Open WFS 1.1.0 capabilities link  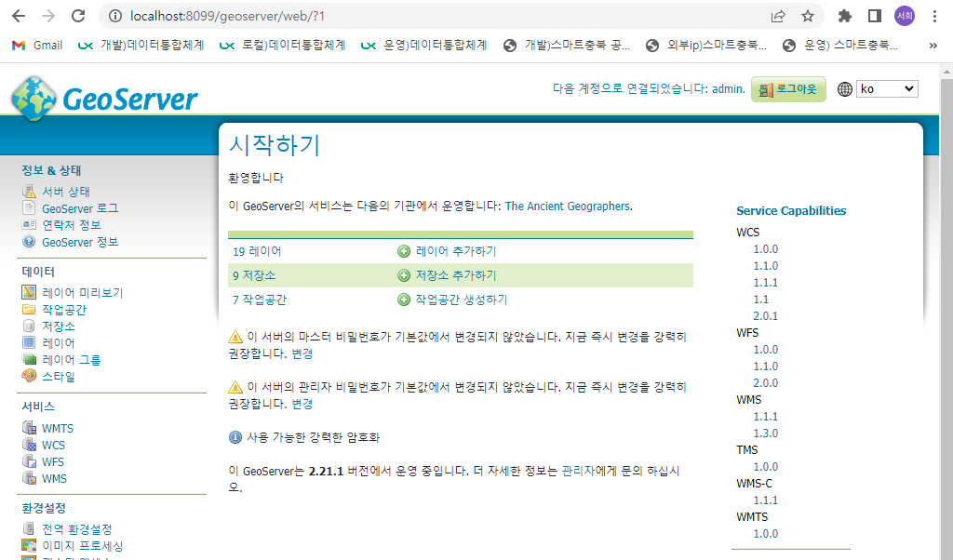tap(765, 367)
